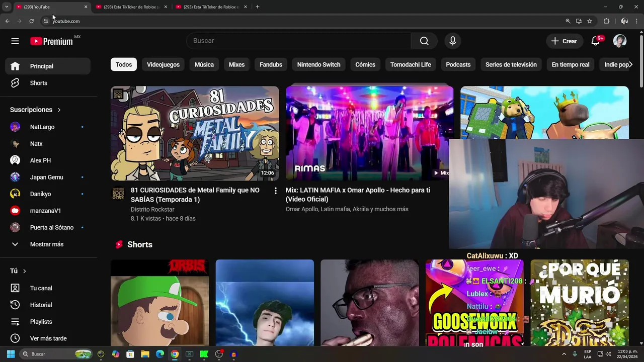The image size is (644, 362).
Task: Open the Chrome profile avatar
Action: click(x=624, y=21)
